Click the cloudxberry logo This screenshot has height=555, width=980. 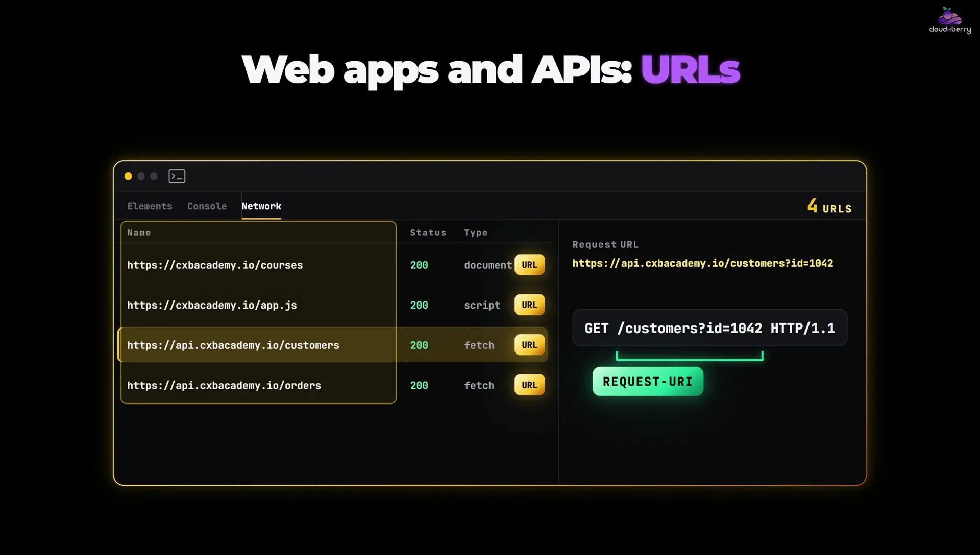click(949, 20)
